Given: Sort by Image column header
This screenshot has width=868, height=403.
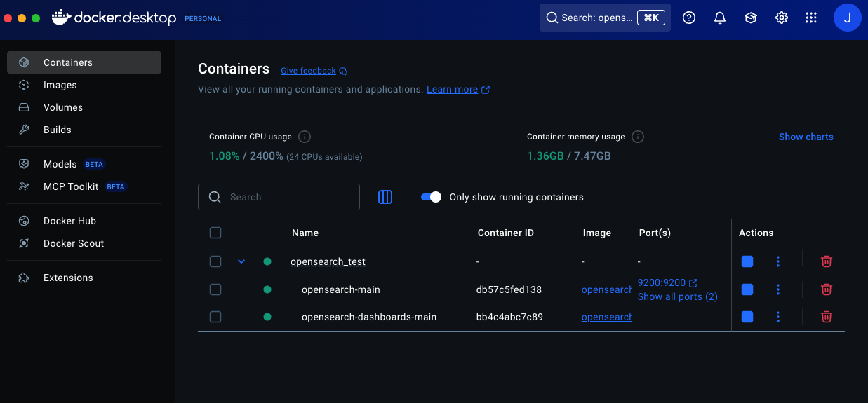Looking at the screenshot, I should (597, 233).
